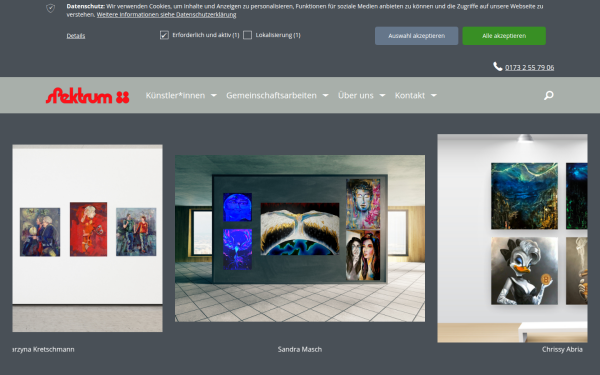Click the Kretschmann artist caption
Viewport: 600px width, 375px height.
43,349
